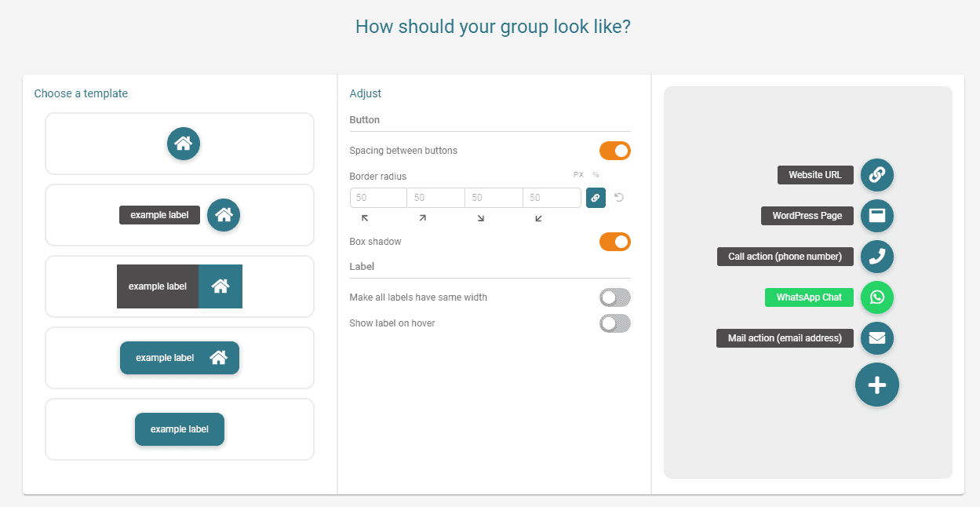Select the rounded label-with-icon template

tap(180, 358)
